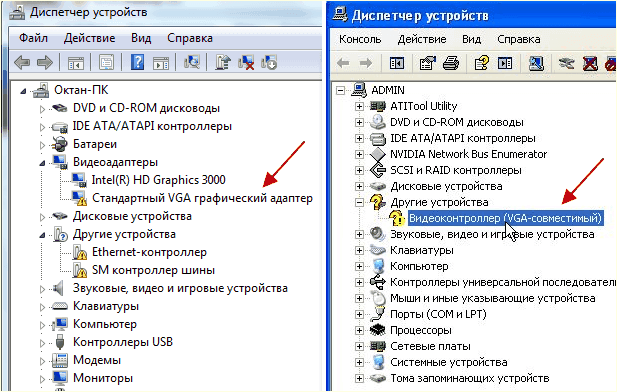Screen dimensions: 617x392
Task: Expand Контроллеры USB in the left window
Action: click(42, 342)
